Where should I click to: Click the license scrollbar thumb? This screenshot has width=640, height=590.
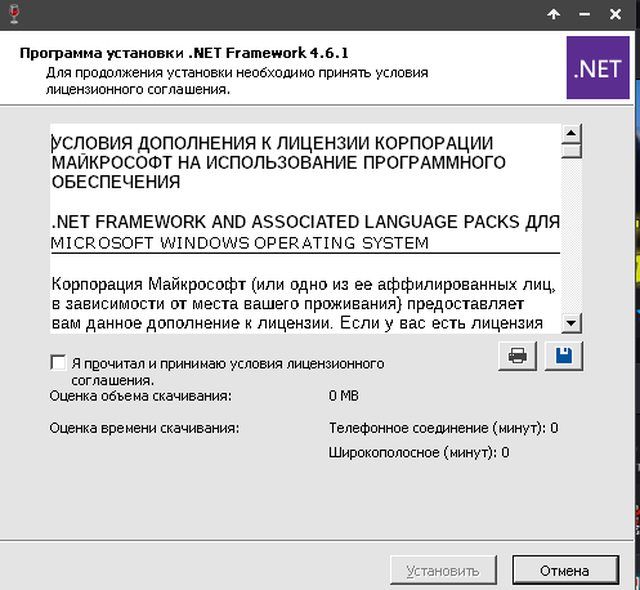click(571, 150)
